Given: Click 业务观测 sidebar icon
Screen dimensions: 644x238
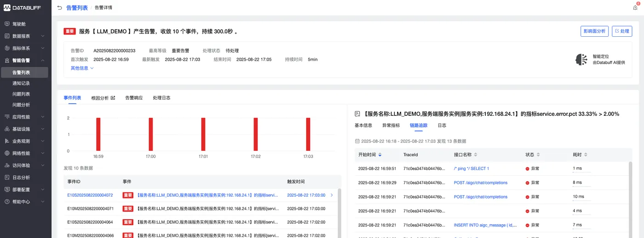Looking at the screenshot, I should pos(7,141).
